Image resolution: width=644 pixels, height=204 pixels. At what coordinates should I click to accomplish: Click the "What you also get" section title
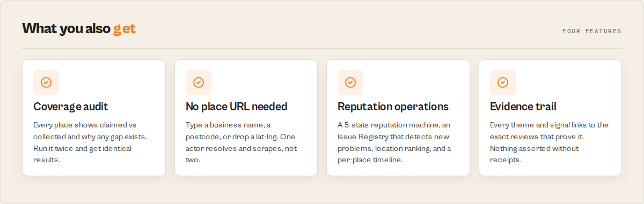[79, 29]
